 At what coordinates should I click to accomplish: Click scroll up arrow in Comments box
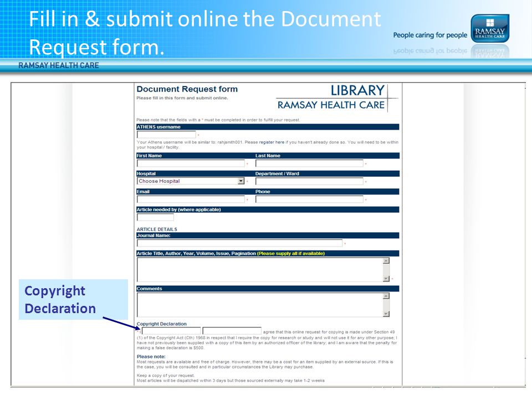point(386,296)
